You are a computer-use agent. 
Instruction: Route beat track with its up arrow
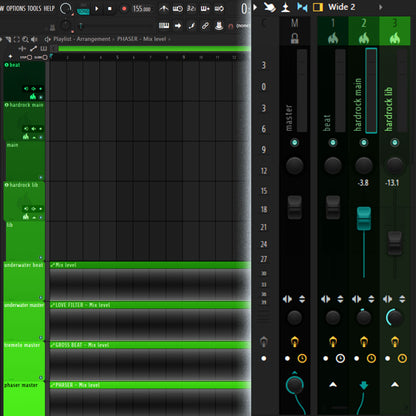[x=333, y=385]
